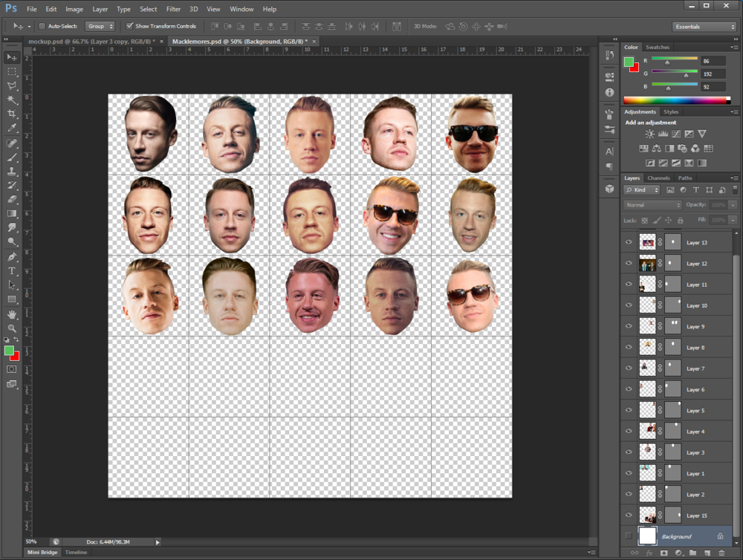The height and width of the screenshot is (560, 743).
Task: Select the Crop tool
Action: tap(12, 114)
